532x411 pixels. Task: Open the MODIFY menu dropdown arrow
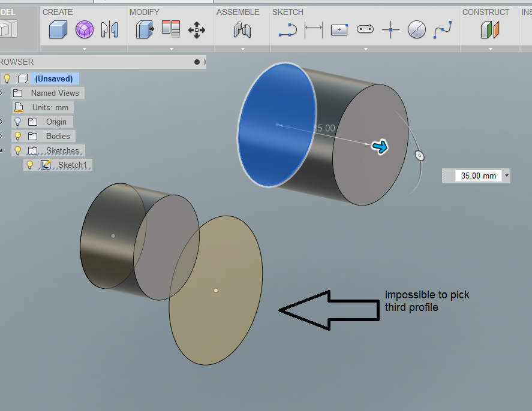172,49
